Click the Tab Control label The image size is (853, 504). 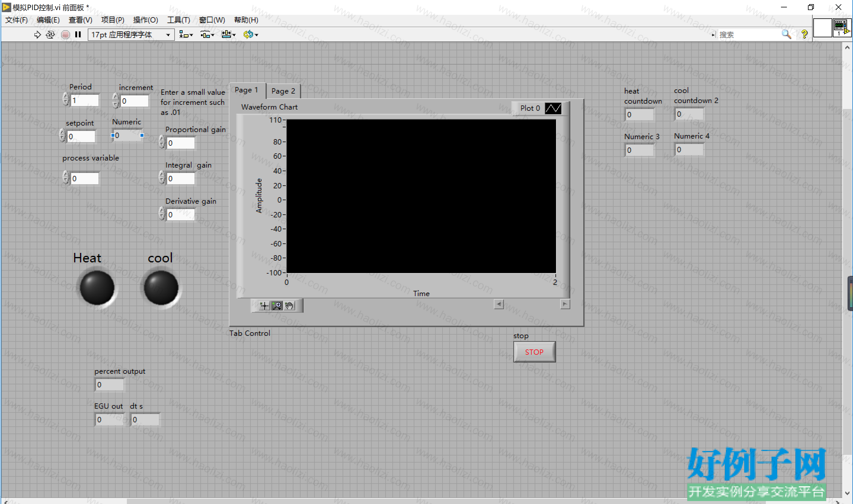pos(250,333)
